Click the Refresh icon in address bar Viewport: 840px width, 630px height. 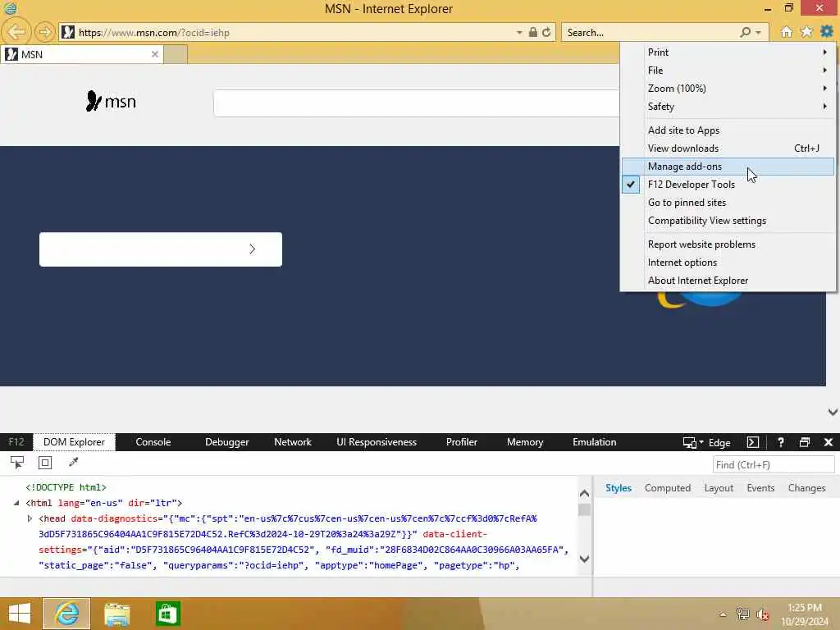click(546, 33)
